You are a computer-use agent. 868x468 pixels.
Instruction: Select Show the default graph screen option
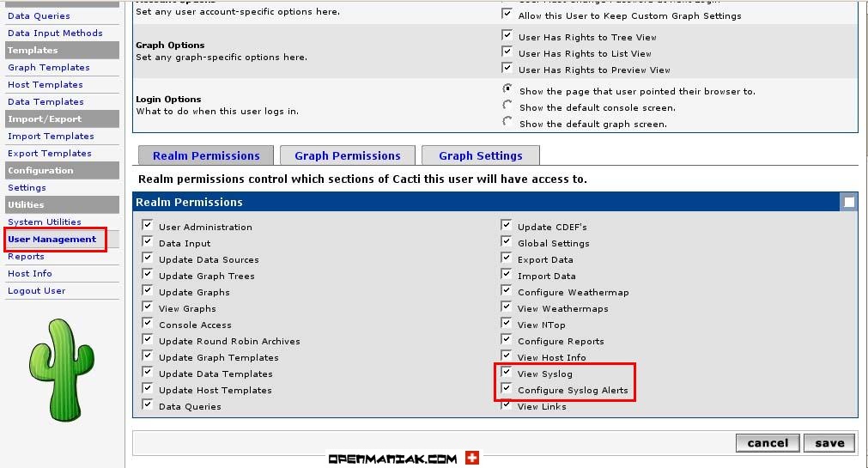click(507, 123)
